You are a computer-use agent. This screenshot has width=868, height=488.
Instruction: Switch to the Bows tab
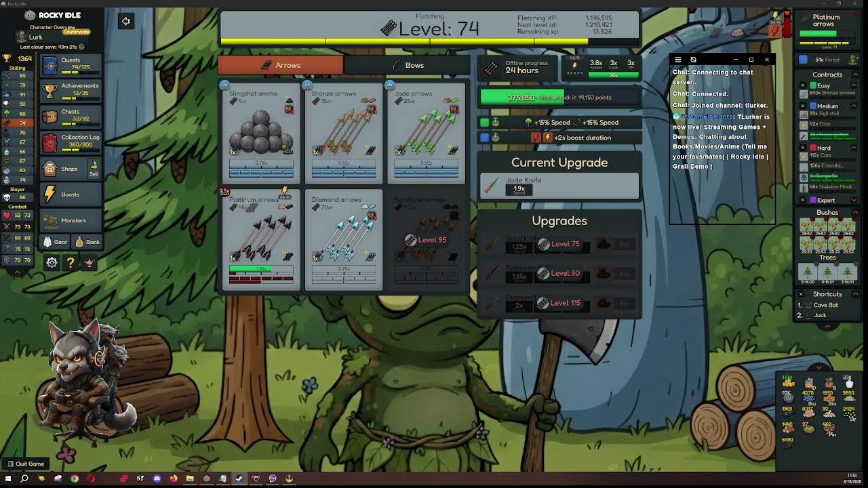click(408, 65)
